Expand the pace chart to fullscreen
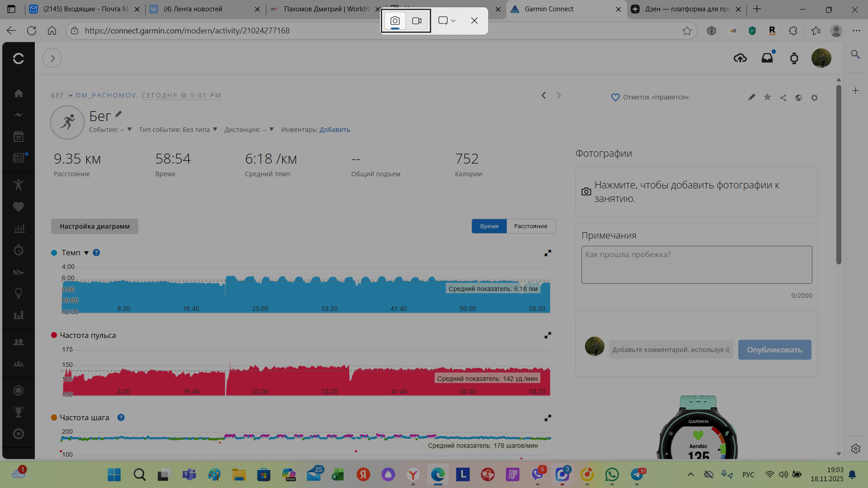The image size is (868, 488). [547, 253]
